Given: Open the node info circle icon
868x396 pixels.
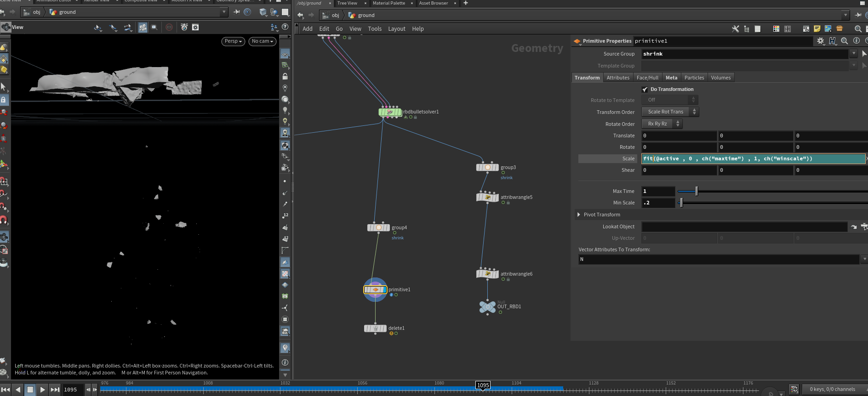Looking at the screenshot, I should tap(857, 41).
